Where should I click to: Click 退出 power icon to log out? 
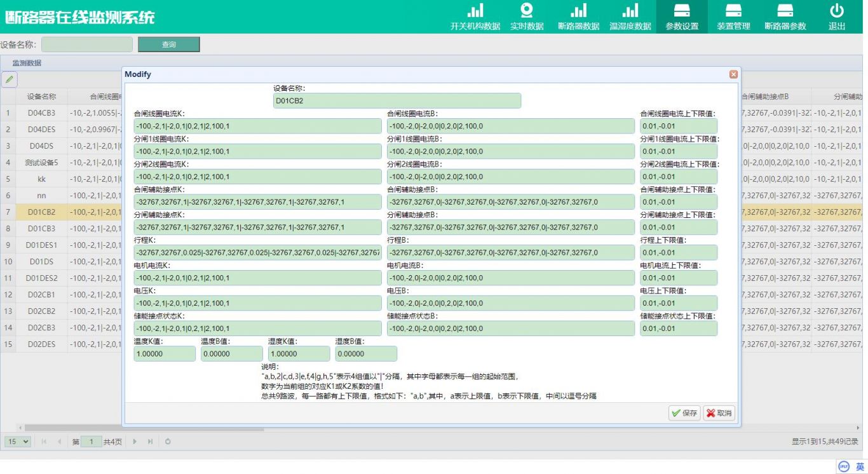click(837, 11)
